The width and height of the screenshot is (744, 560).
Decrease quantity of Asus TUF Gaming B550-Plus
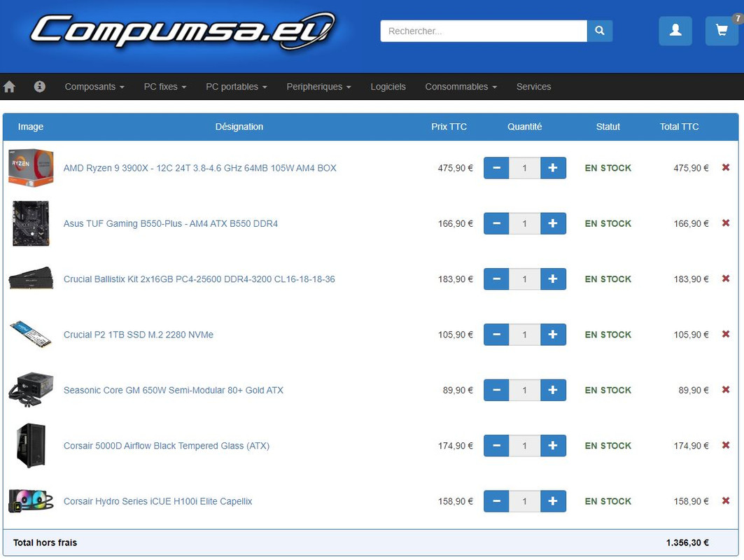pyautogui.click(x=496, y=223)
